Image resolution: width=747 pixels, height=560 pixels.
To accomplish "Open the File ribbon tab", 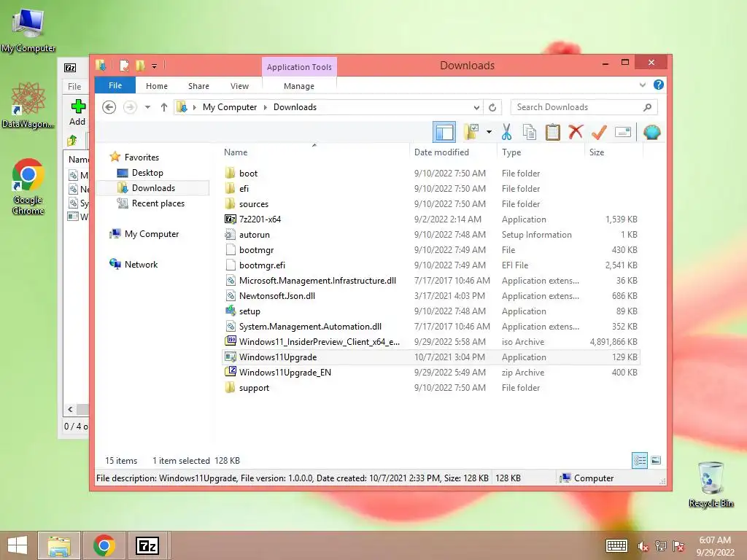I will pyautogui.click(x=115, y=85).
